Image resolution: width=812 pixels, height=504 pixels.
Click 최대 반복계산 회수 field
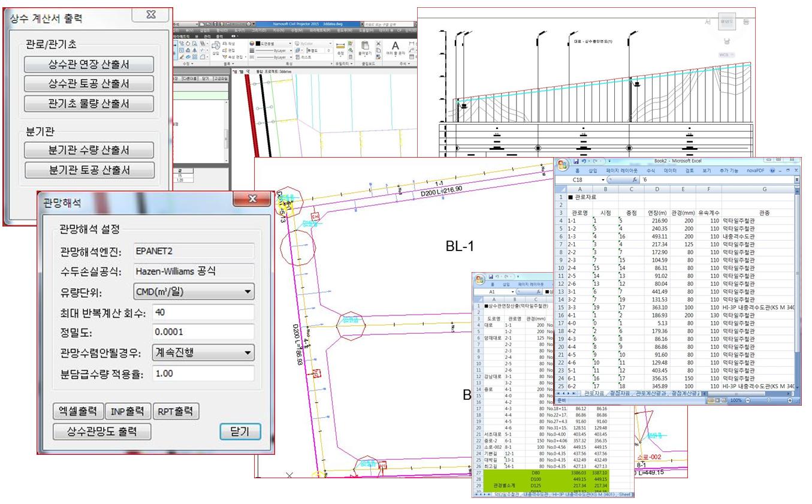click(x=203, y=312)
